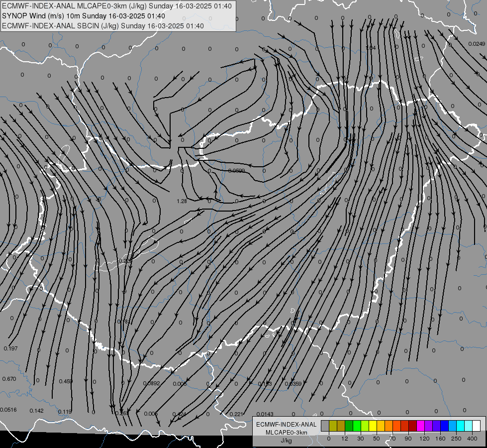Select the magenta legend swatch

tap(421, 426)
